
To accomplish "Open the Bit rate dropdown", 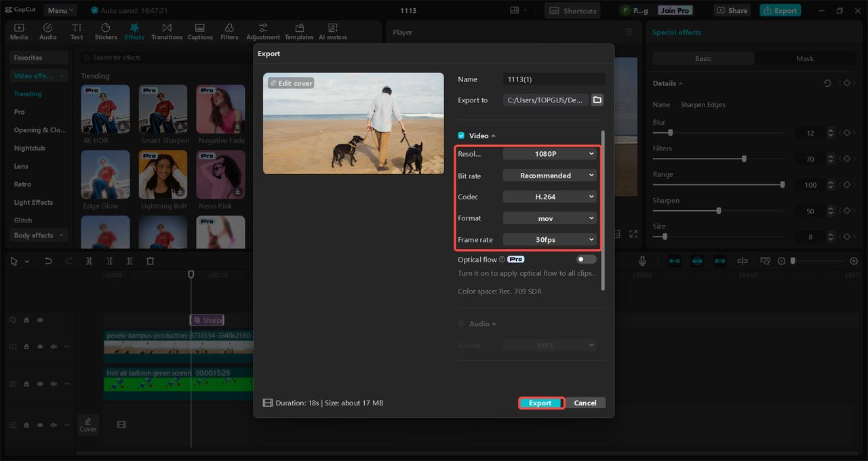I will pos(550,176).
